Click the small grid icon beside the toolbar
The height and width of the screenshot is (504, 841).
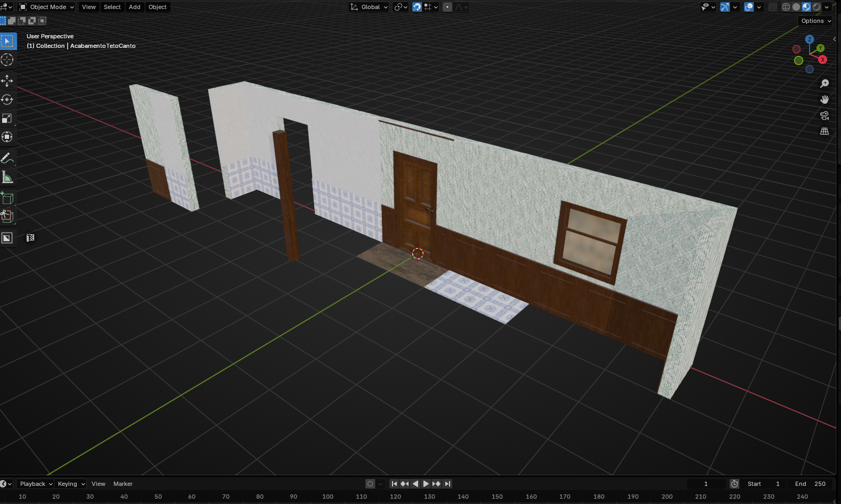pos(30,238)
